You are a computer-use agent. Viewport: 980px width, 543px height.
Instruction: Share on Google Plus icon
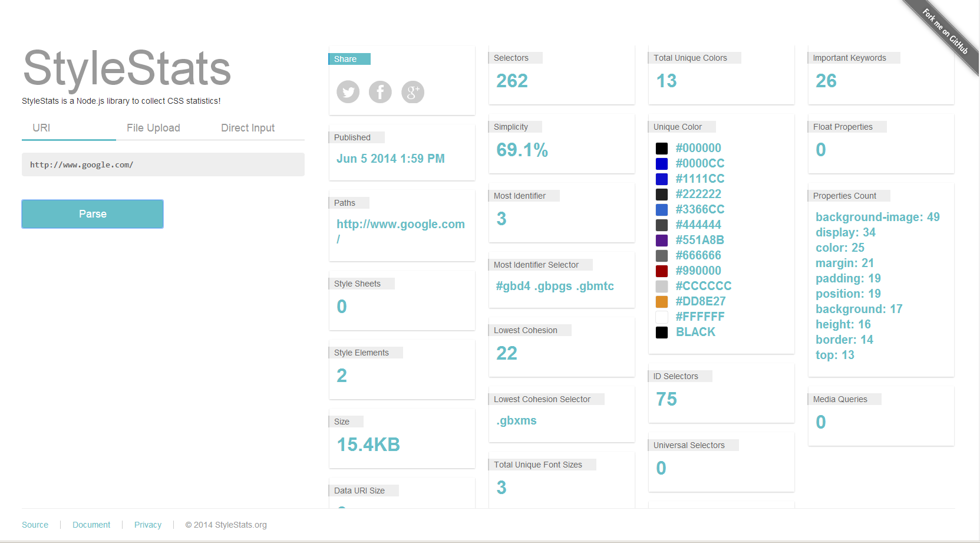coord(413,92)
